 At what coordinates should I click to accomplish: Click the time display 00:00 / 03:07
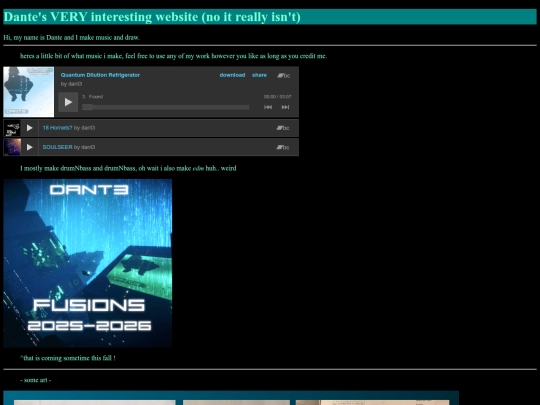tap(278, 97)
